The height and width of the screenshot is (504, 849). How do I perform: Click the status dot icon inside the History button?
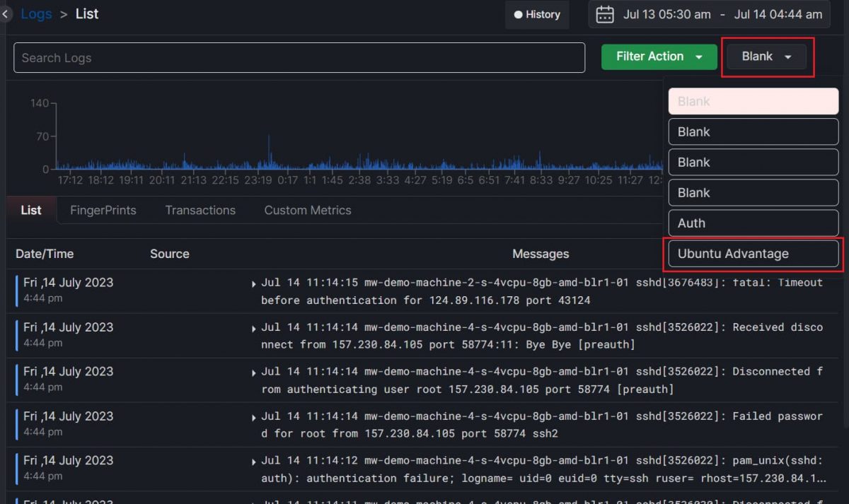(x=519, y=14)
